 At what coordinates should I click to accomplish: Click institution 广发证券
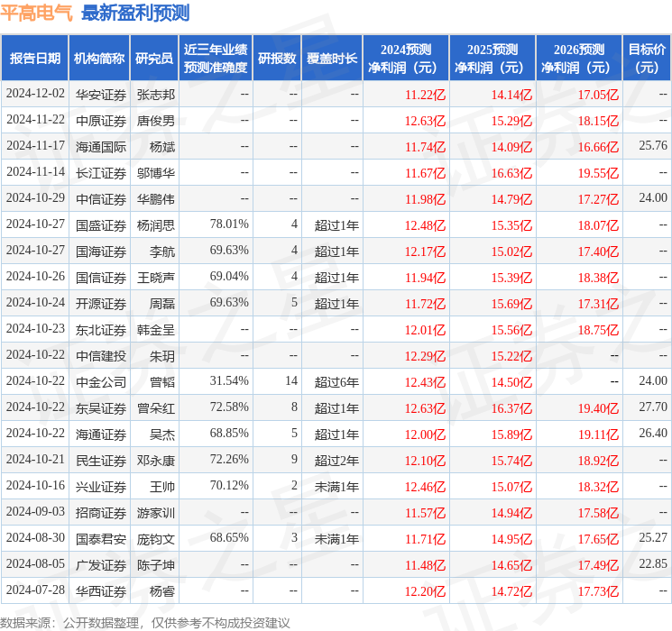(x=101, y=564)
